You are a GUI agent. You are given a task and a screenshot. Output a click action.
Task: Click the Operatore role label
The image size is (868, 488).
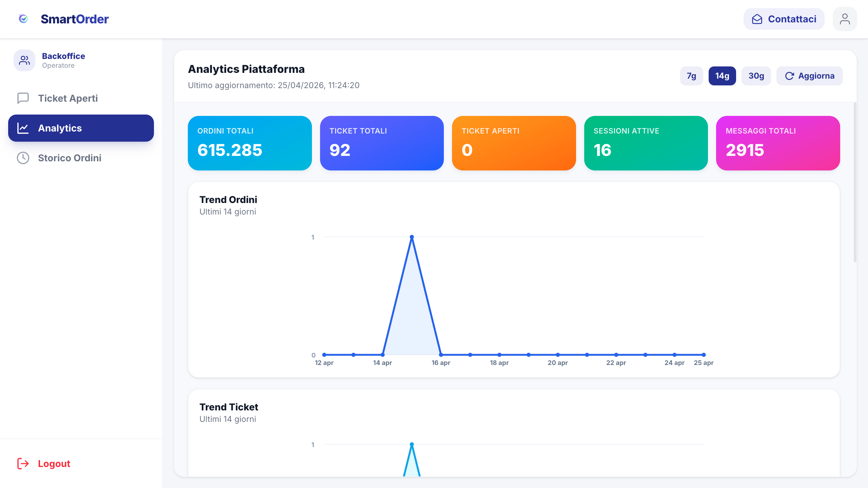[x=58, y=65]
